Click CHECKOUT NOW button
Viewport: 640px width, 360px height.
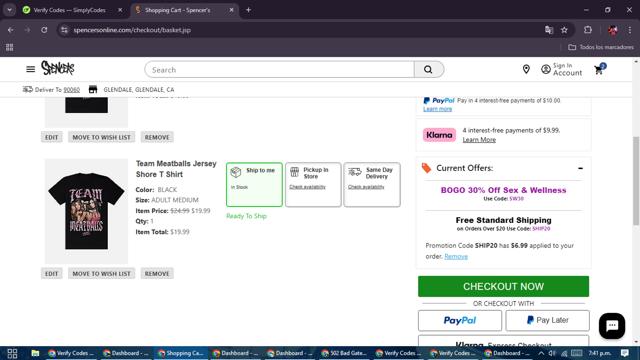503,287
